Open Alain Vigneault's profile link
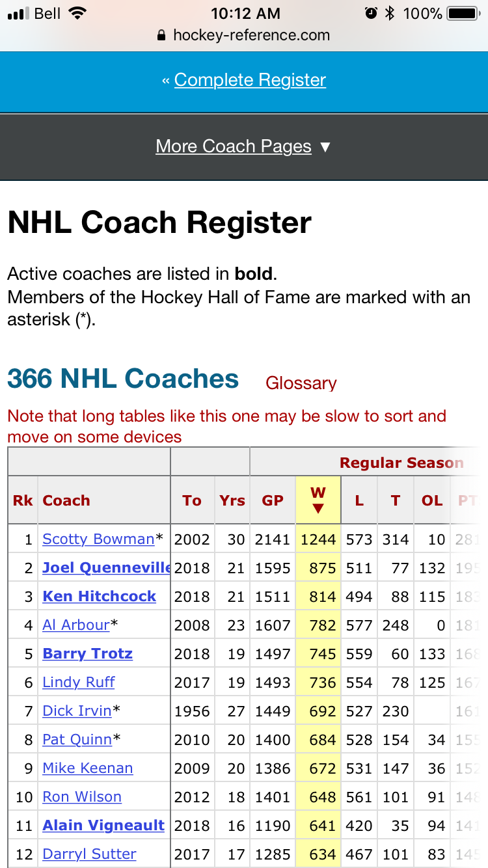488x868 pixels. [x=103, y=826]
